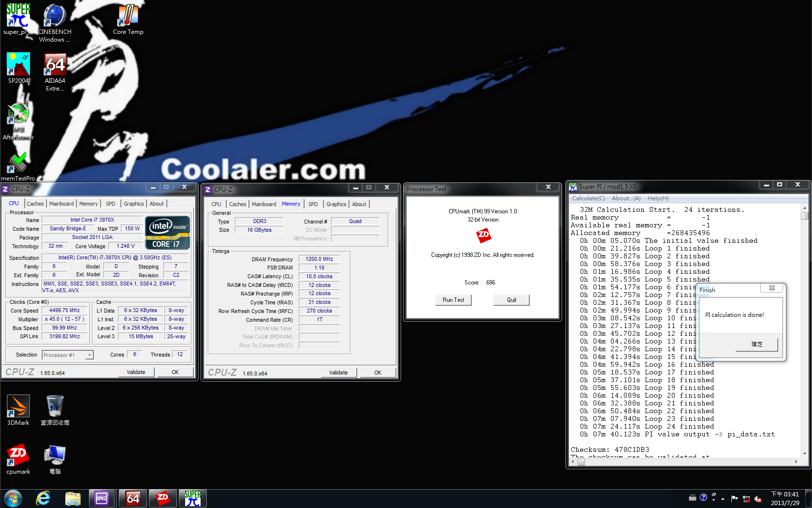
Task: Click the CPU name Intel Core i7 3970X
Action: click(92, 220)
